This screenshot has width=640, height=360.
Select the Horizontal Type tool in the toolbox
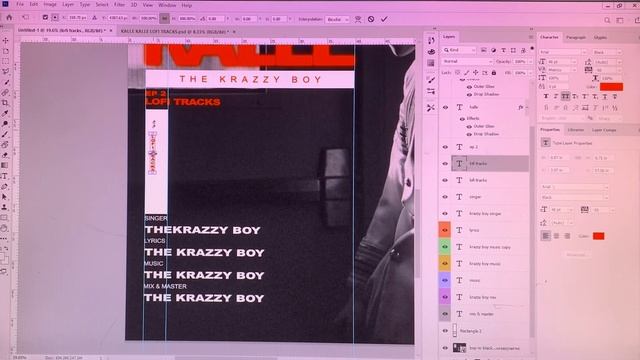pyautogui.click(x=5, y=176)
